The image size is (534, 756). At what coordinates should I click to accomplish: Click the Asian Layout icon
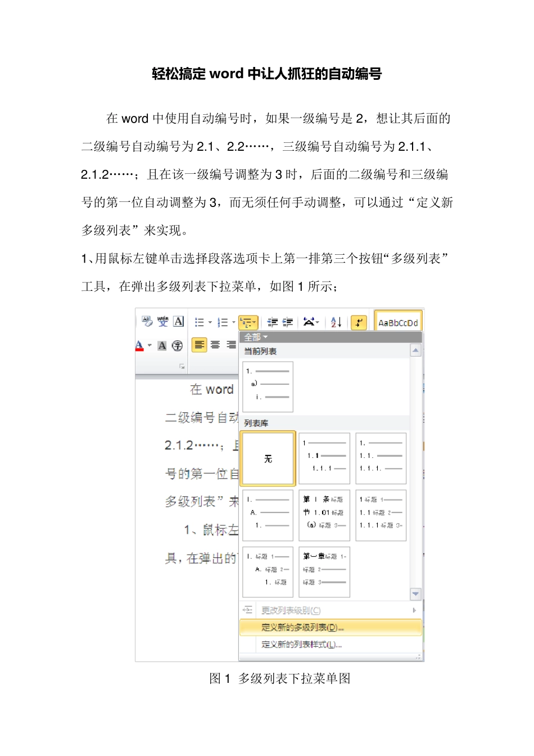pyautogui.click(x=310, y=322)
